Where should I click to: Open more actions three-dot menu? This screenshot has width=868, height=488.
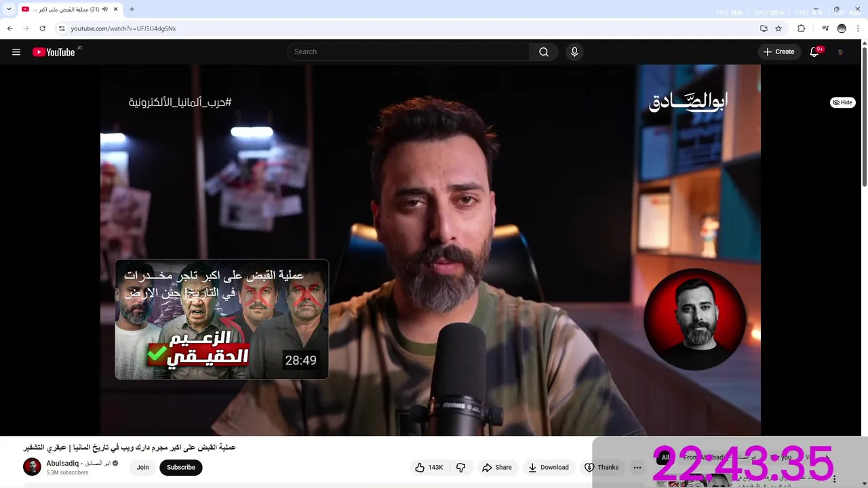(637, 468)
